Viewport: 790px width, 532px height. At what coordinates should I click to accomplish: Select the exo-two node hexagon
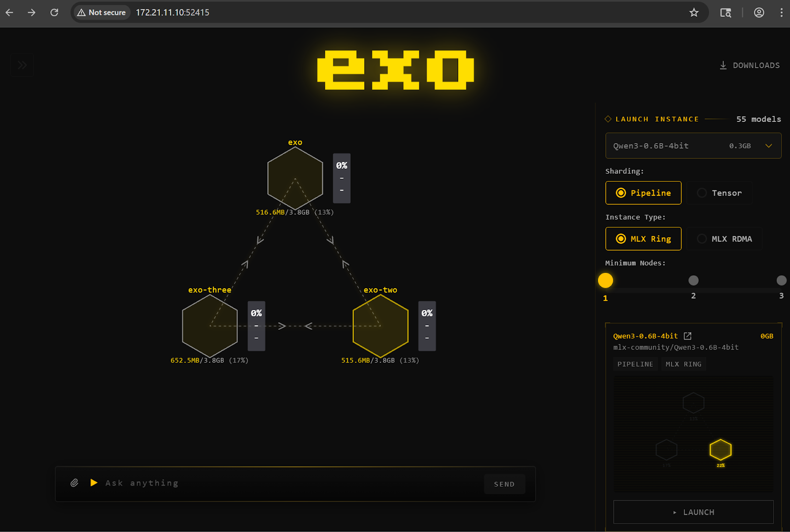(x=381, y=326)
